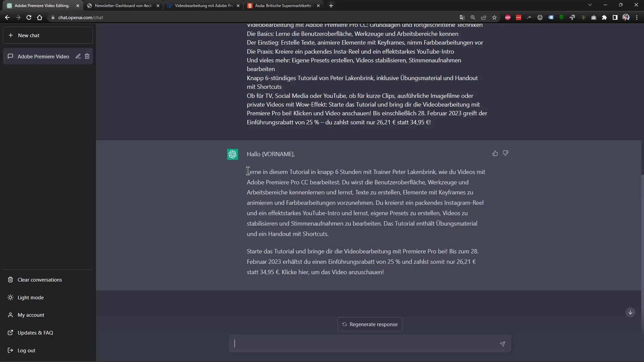Toggle 'Light mode' in settings sidebar
Viewport: 644px width, 362px height.
31,297
